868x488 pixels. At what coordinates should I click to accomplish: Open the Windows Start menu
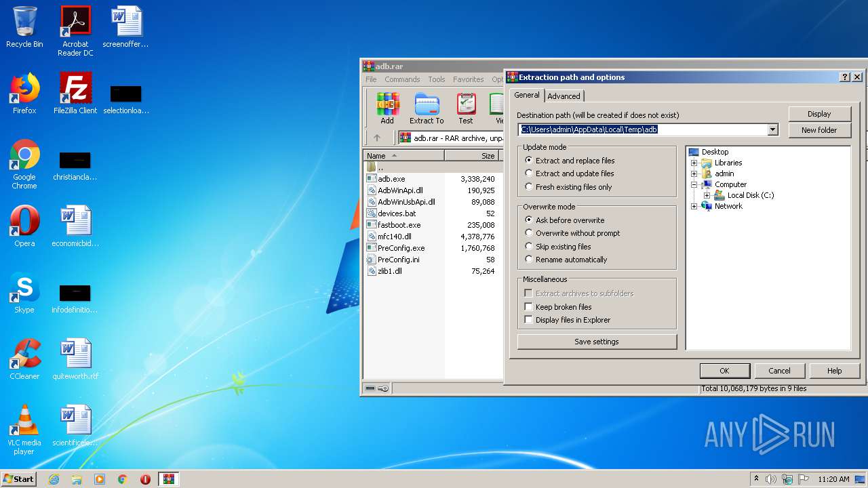18,479
